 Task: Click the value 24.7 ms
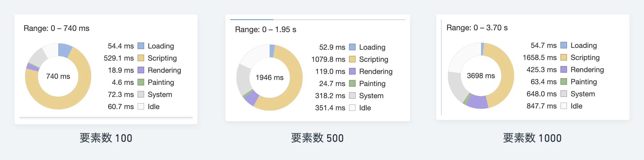point(332,84)
